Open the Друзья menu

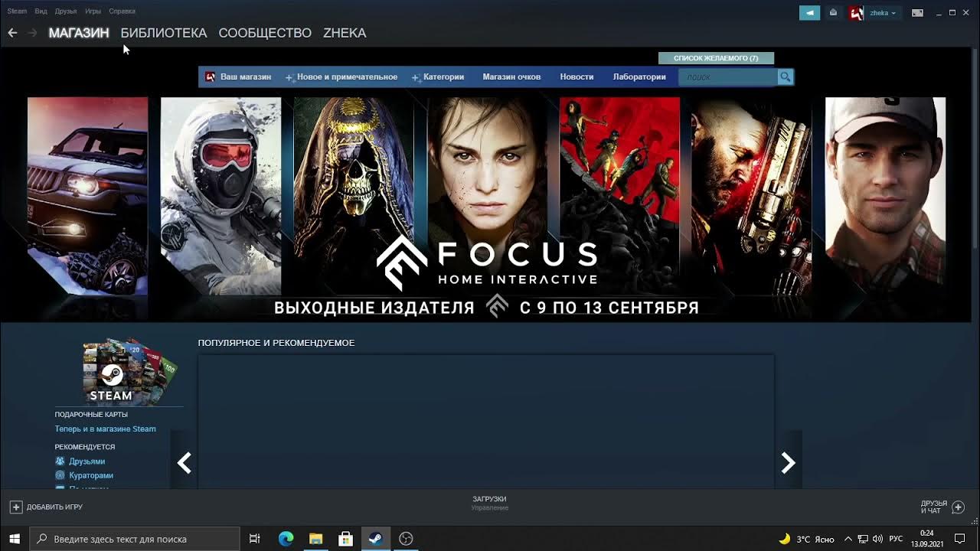[66, 11]
